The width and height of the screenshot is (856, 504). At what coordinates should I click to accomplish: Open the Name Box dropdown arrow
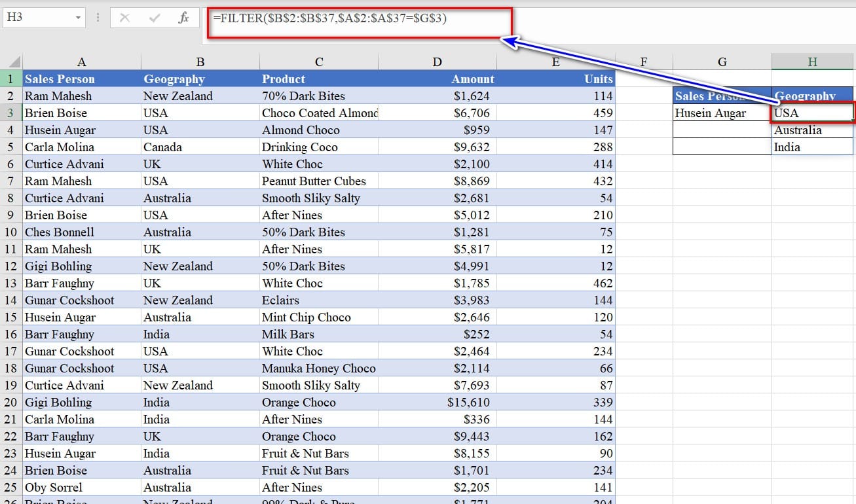point(79,18)
